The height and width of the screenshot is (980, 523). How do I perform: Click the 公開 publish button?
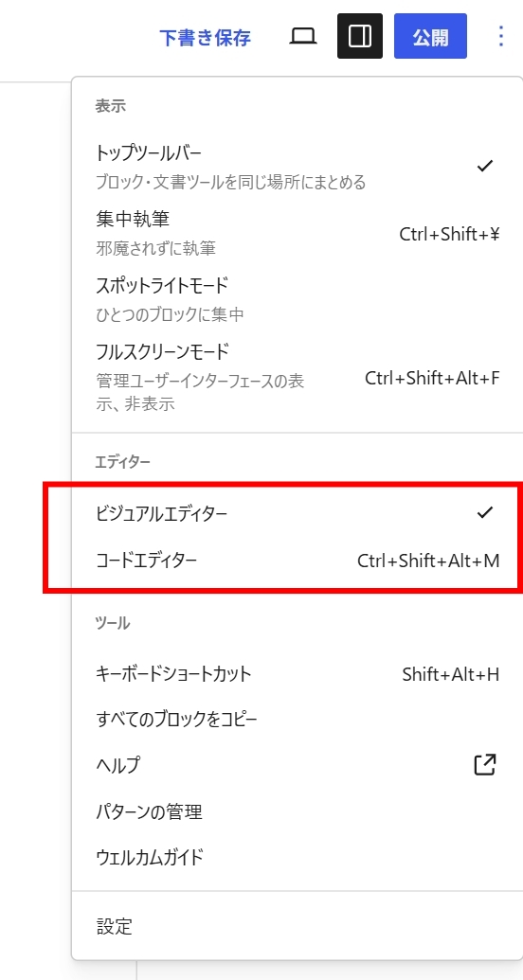(x=430, y=36)
